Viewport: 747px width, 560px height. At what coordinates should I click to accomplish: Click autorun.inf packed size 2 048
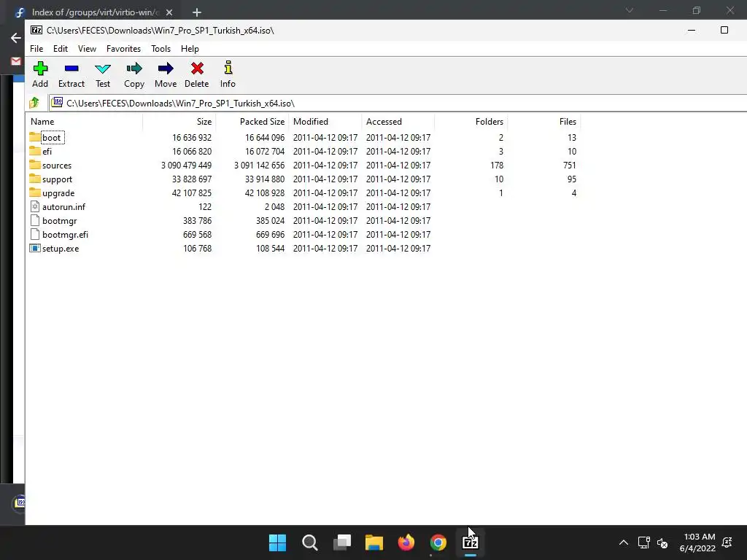click(x=274, y=206)
